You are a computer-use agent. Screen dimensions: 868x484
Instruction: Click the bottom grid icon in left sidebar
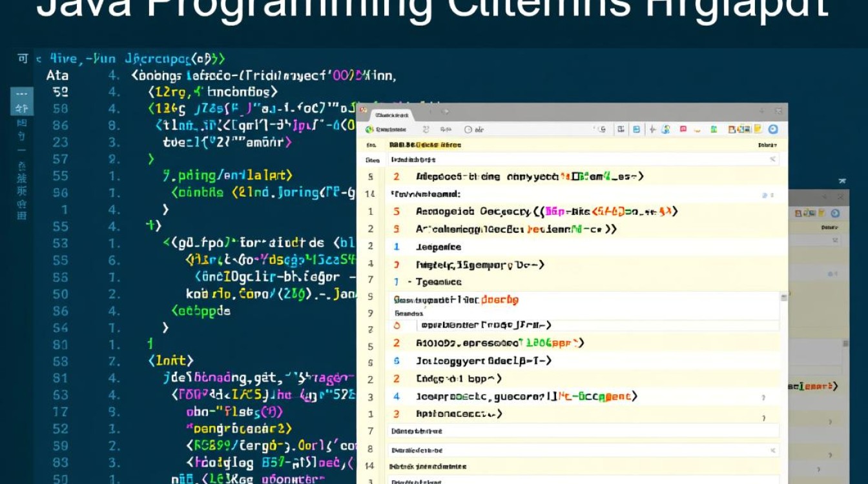tap(21, 215)
